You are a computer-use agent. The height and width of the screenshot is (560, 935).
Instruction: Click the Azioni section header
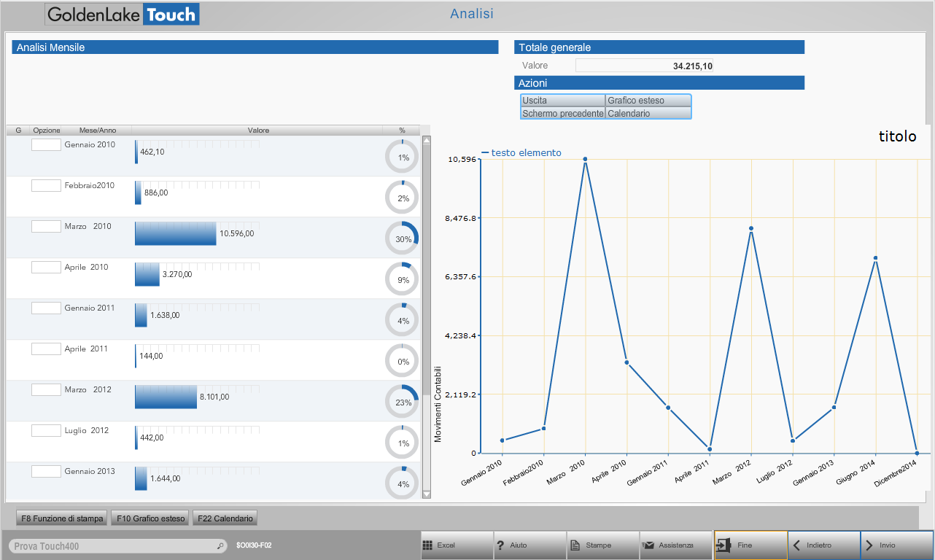click(659, 83)
